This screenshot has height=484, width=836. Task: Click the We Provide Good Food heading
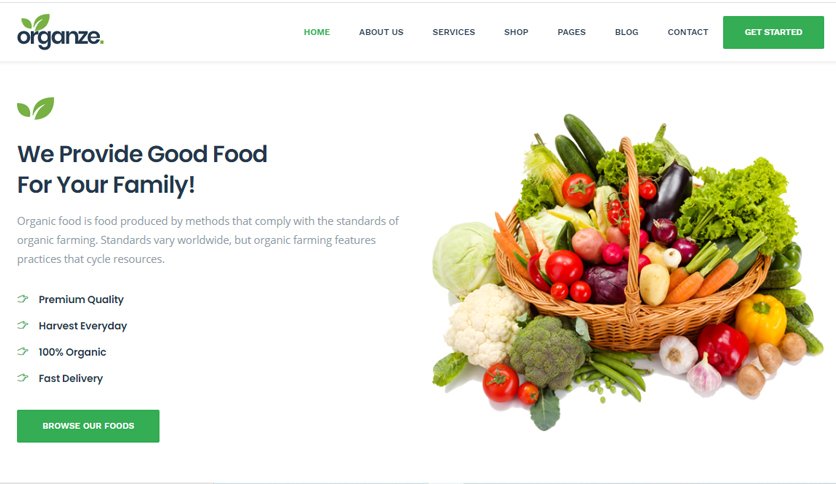[x=142, y=170]
